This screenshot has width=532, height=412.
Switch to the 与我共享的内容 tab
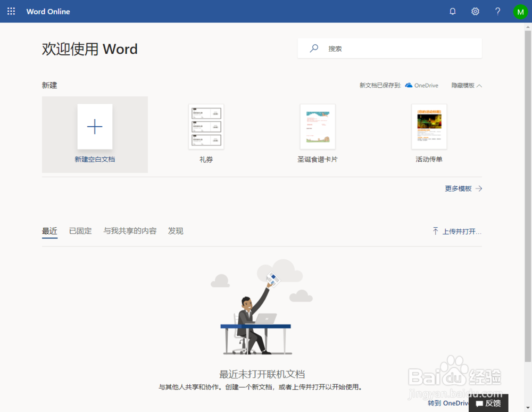click(130, 231)
